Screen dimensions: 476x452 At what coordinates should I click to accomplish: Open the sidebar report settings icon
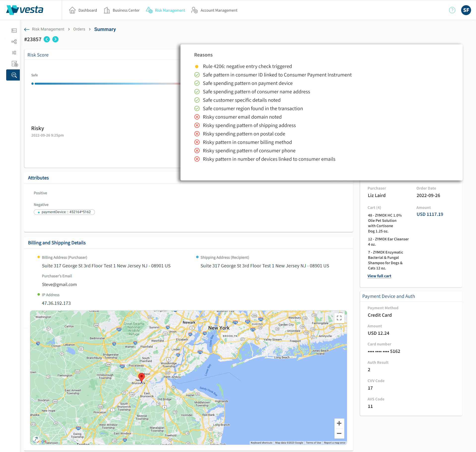click(15, 64)
